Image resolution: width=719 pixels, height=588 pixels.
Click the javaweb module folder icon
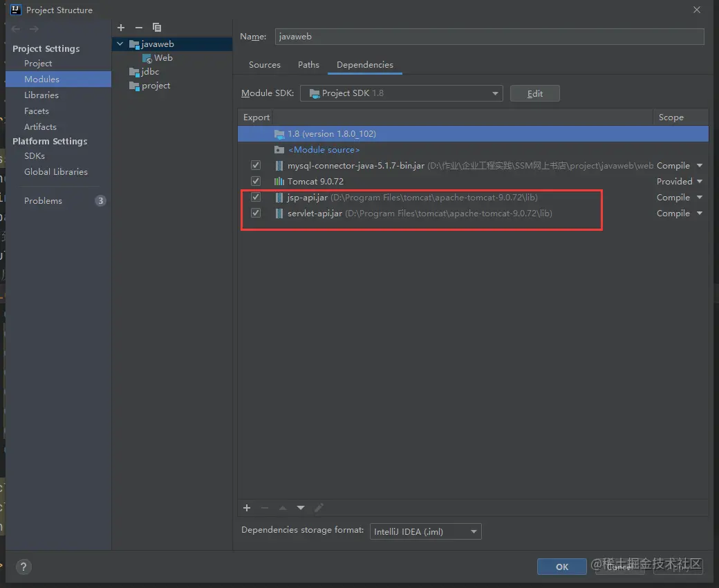click(x=134, y=44)
